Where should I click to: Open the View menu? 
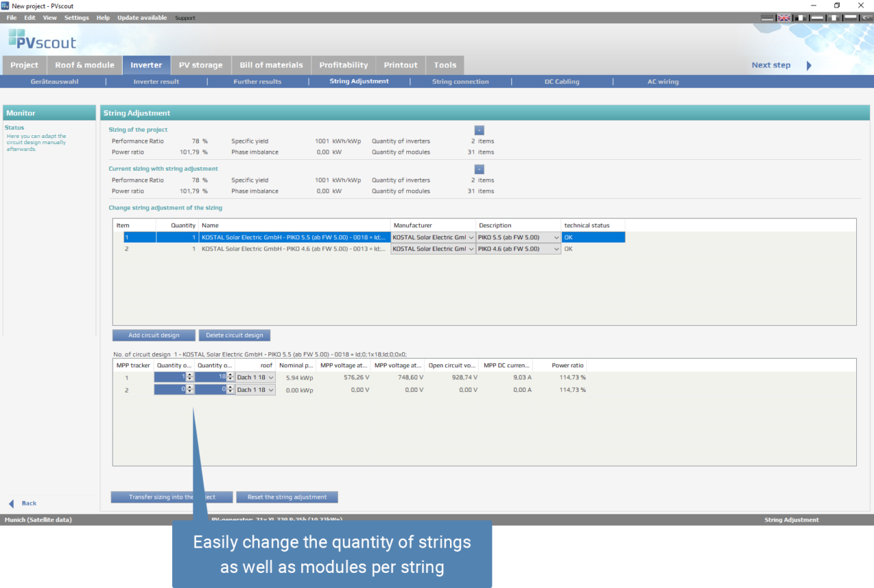(x=50, y=18)
